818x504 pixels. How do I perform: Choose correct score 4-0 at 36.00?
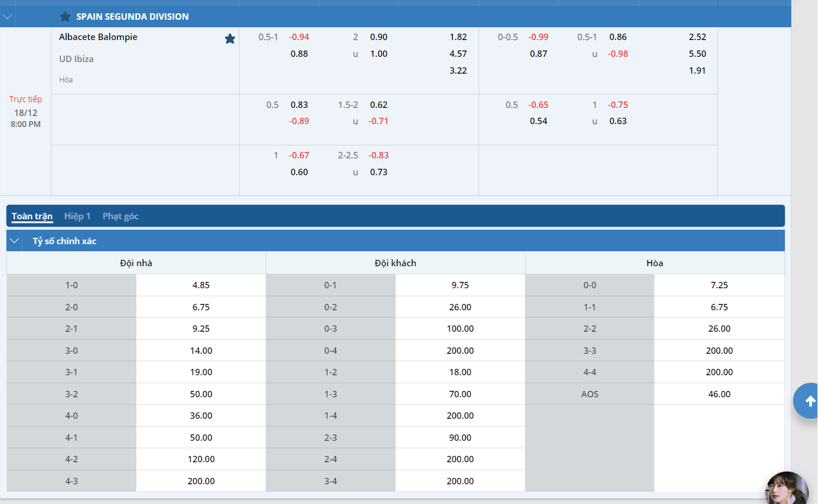[x=201, y=416]
